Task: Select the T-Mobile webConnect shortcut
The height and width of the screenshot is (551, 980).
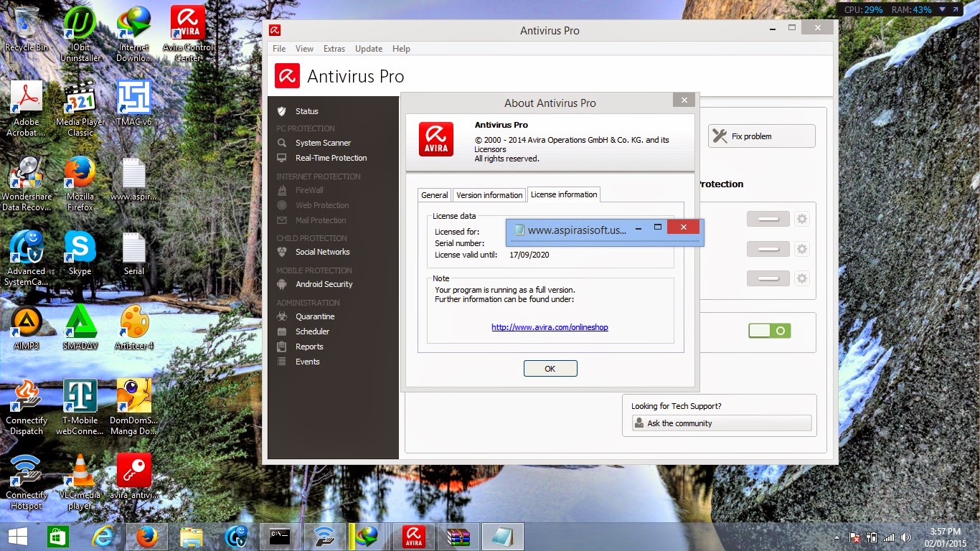Action: 80,407
